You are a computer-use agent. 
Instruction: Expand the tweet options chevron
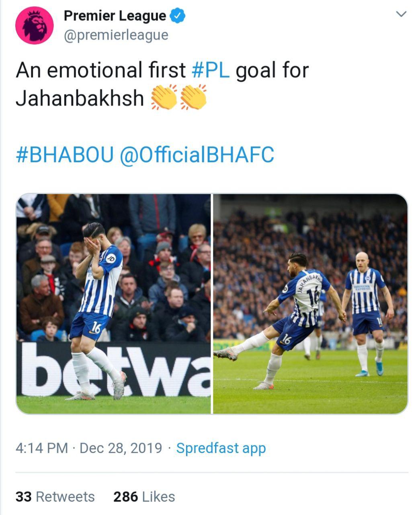point(401,14)
